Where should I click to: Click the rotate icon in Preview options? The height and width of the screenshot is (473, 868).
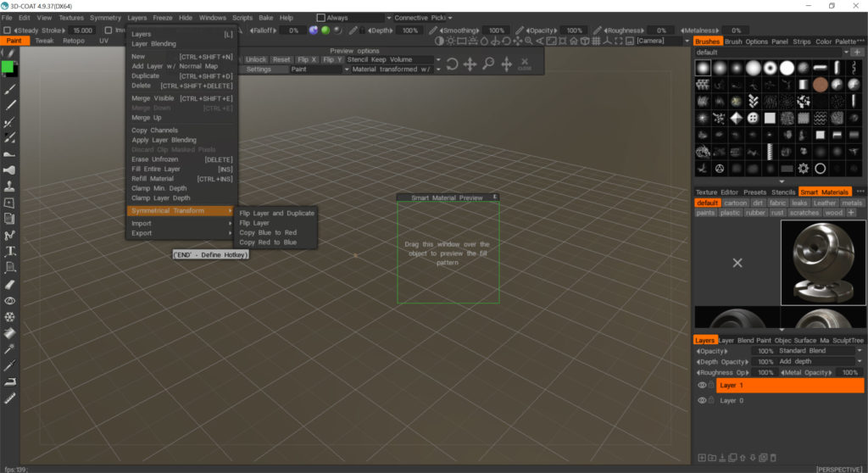coord(452,64)
